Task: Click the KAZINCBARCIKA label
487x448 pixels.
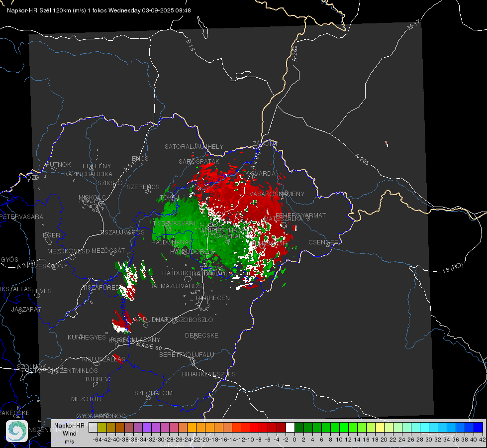Action: pyautogui.click(x=88, y=174)
